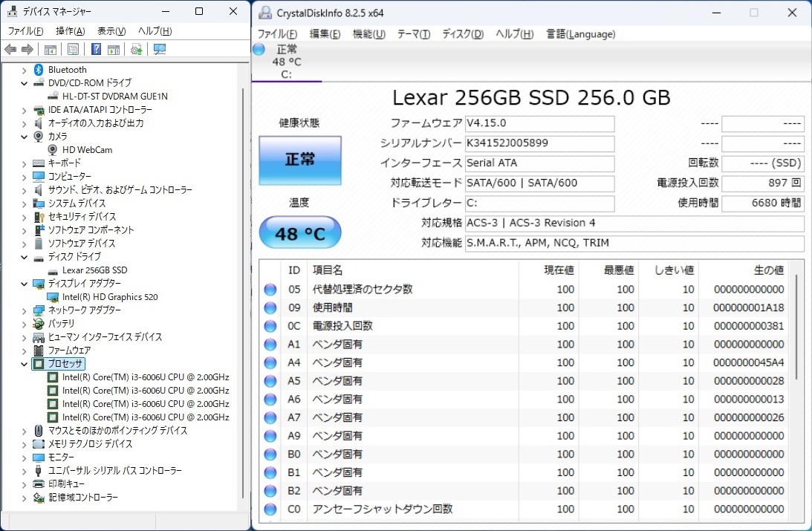Click show/hide console tree toolbar icon
Viewport: 812px width, 531px height.
click(51, 50)
